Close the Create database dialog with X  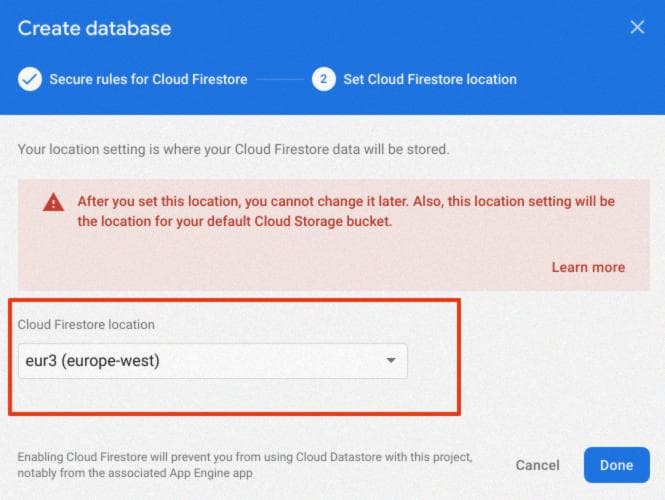point(637,27)
